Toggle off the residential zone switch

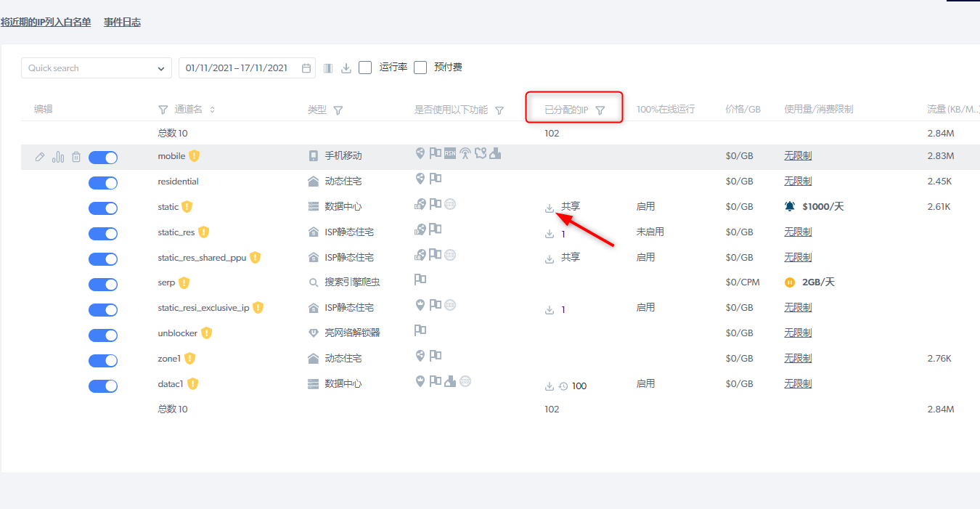[103, 183]
